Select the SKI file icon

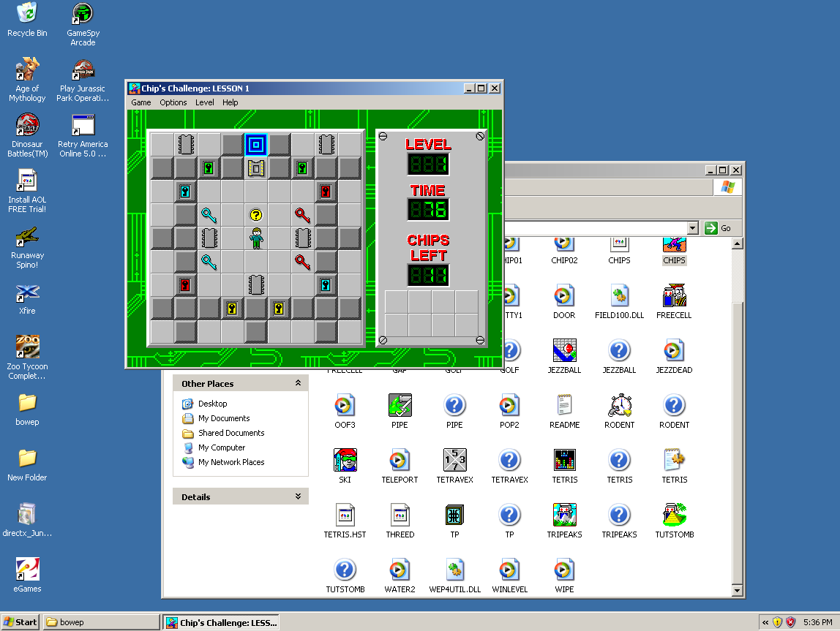[x=345, y=466]
